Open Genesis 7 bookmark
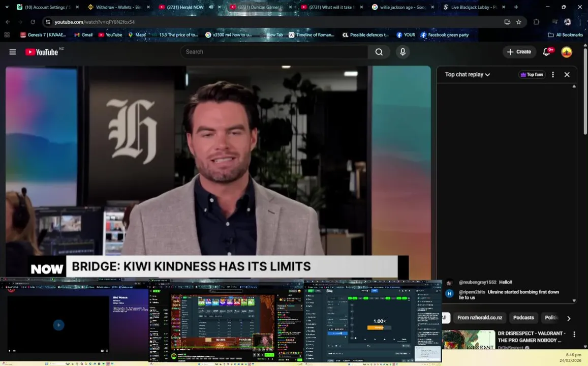588x366 pixels. [43, 35]
